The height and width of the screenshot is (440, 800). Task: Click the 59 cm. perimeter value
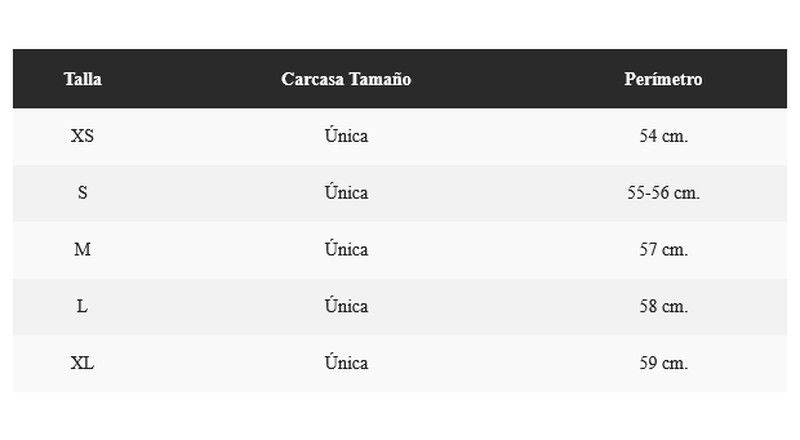pos(663,364)
